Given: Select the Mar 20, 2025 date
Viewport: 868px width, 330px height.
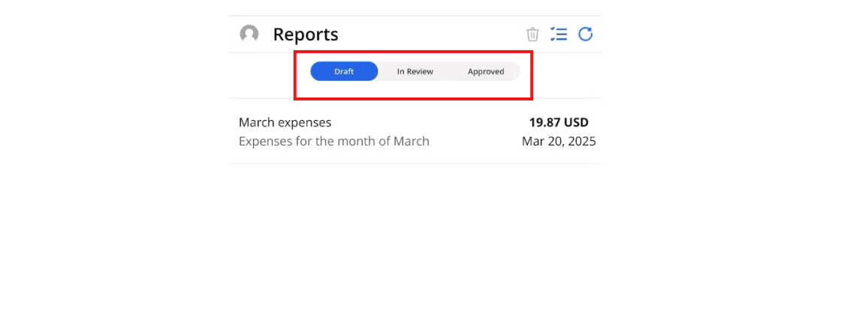Looking at the screenshot, I should pos(559,141).
